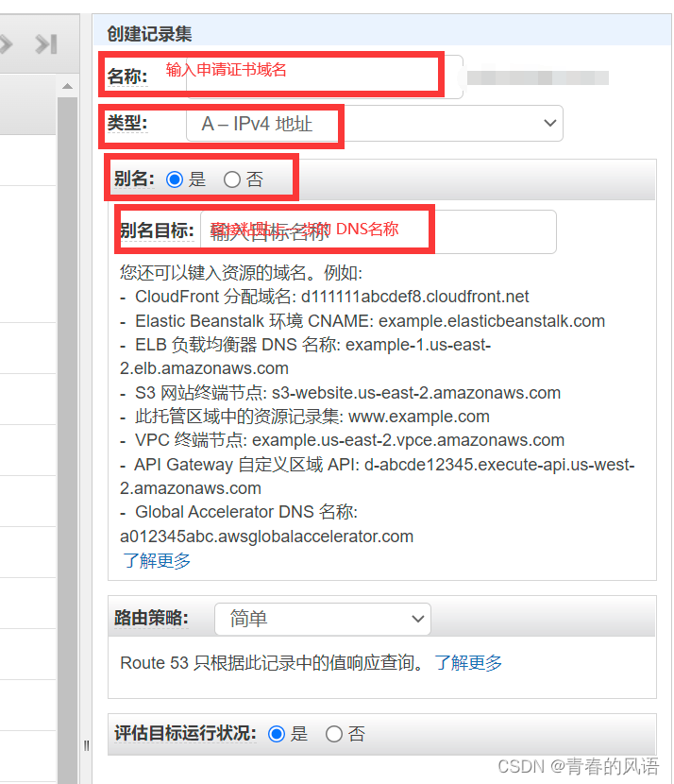Click the 创建记录集 panel heading

tap(149, 34)
